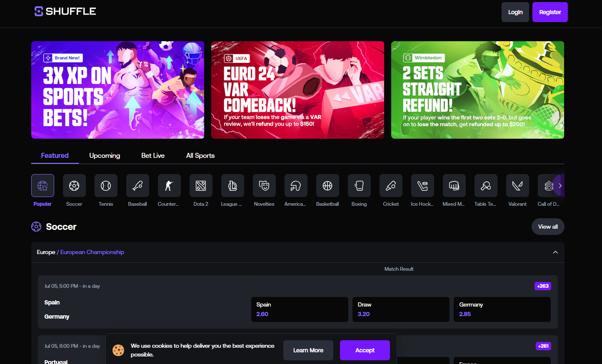Click the Login button
Screen dimensions: 602x364
tap(515, 12)
